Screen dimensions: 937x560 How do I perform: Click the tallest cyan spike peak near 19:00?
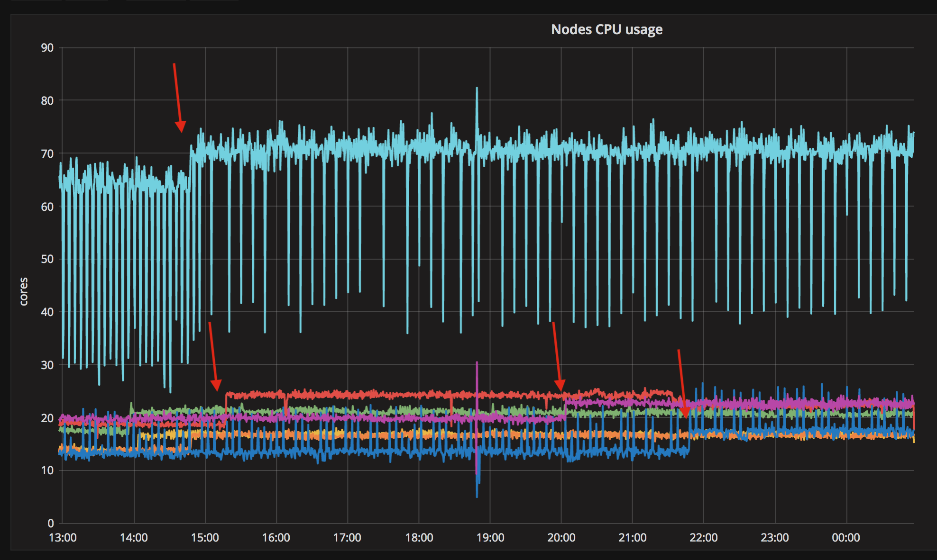coord(477,88)
